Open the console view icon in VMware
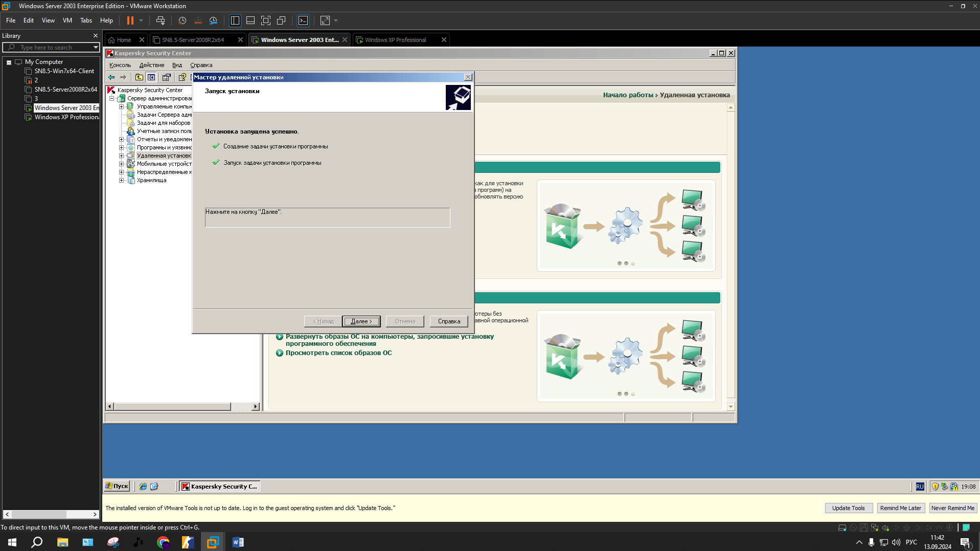Screen dimensions: 980x551 coord(303,20)
